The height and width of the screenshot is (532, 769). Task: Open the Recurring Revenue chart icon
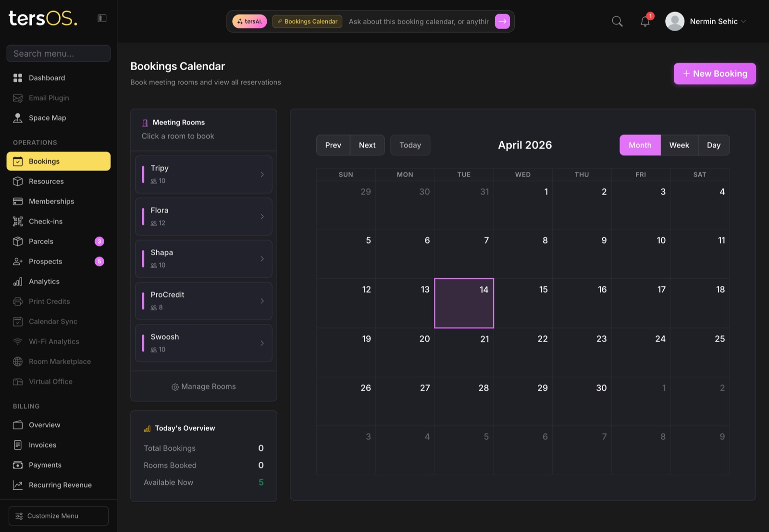pyautogui.click(x=17, y=485)
